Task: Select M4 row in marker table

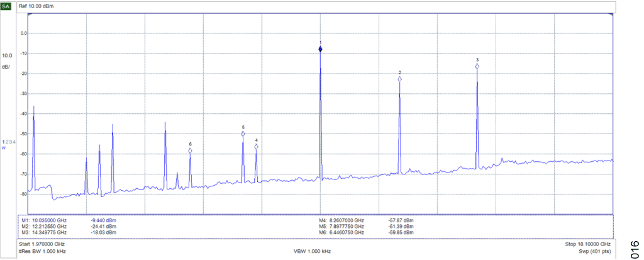Action: 367,220
